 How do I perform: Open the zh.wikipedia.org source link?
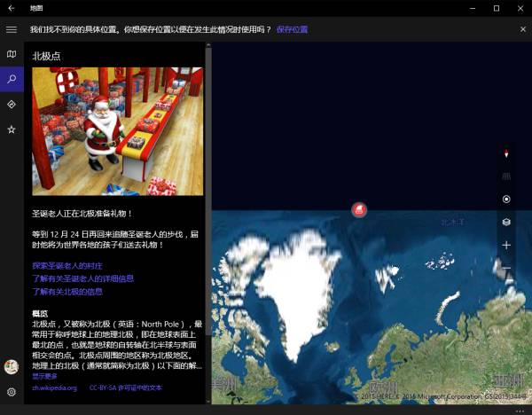click(55, 388)
